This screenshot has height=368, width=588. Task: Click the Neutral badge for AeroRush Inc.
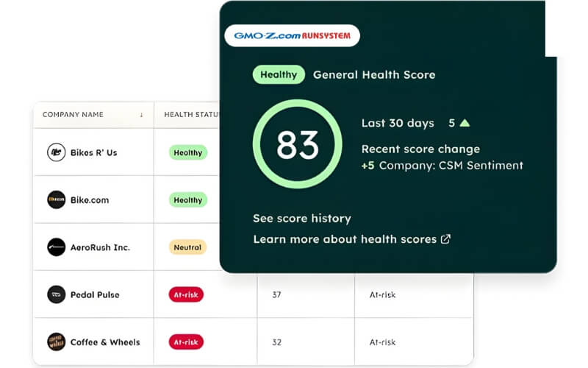[187, 247]
